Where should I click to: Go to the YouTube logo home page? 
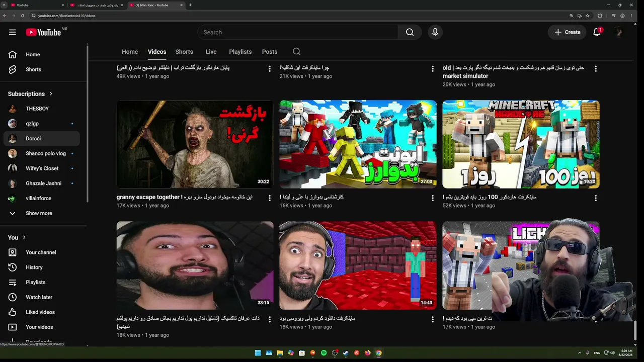pos(43,32)
